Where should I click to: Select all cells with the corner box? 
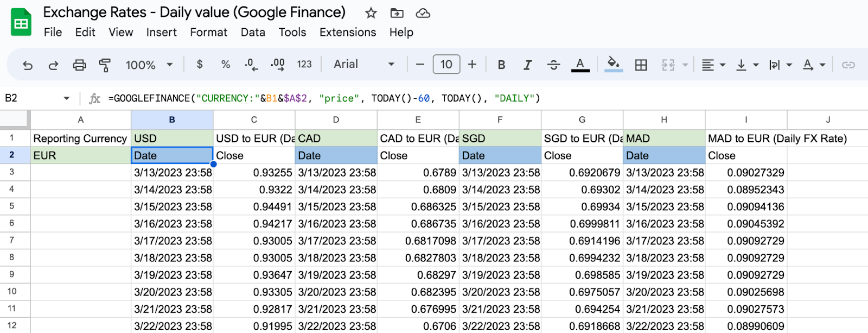tap(15, 120)
